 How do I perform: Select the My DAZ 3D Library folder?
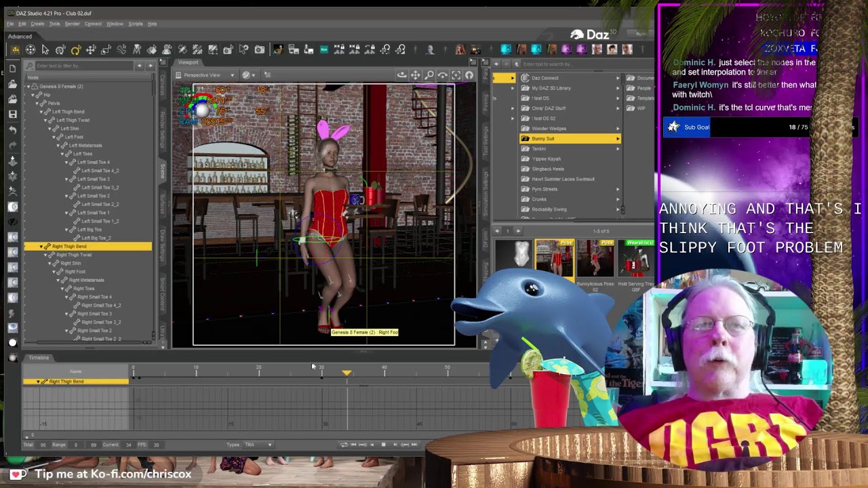(x=551, y=88)
